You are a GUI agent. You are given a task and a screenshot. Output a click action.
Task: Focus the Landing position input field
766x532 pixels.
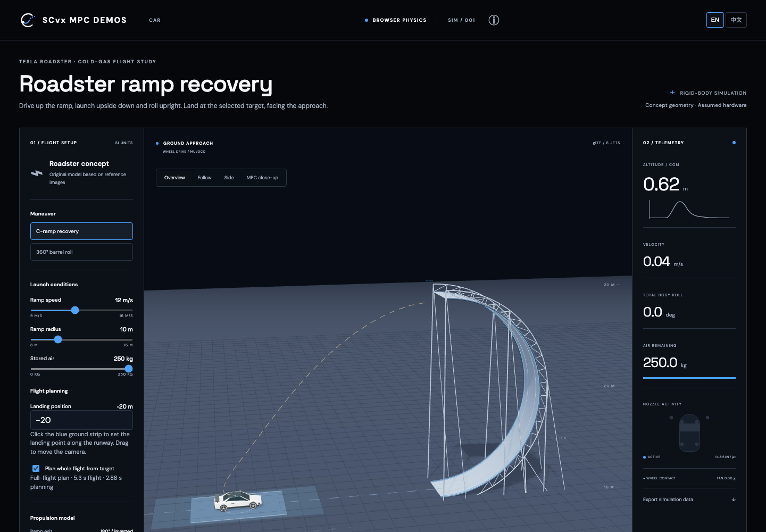pos(81,420)
